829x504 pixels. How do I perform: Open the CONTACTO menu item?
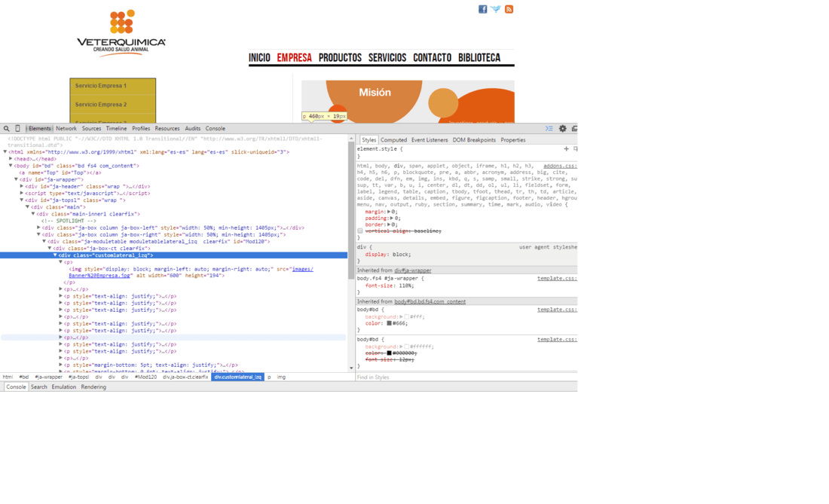click(x=433, y=57)
